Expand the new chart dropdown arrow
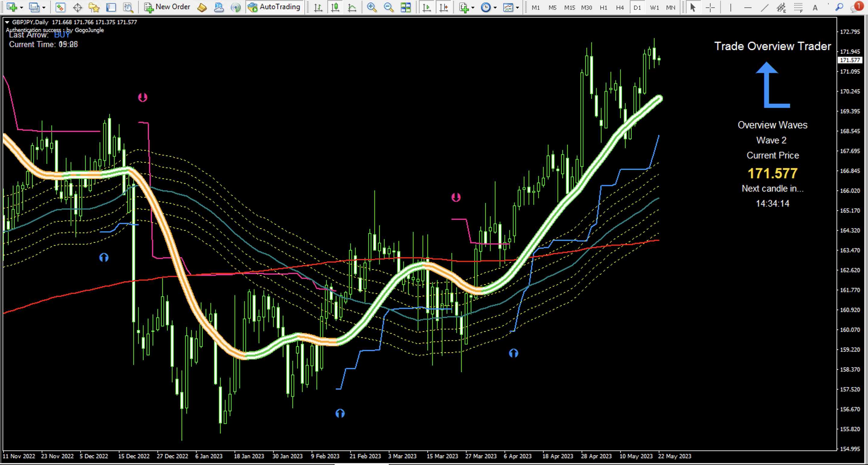Viewport: 868px width, 465px height. 21,8
